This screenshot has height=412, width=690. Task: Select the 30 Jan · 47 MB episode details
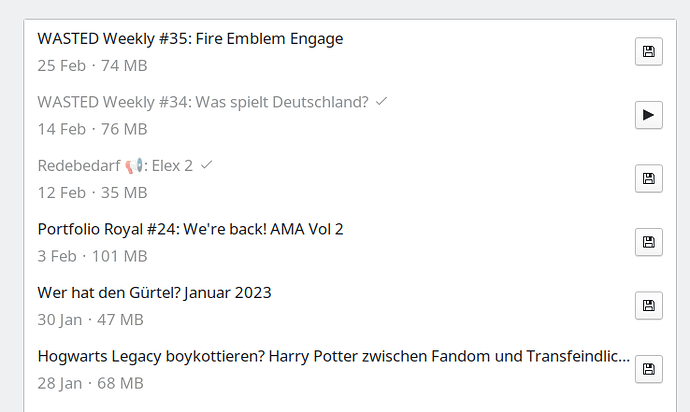point(91,320)
